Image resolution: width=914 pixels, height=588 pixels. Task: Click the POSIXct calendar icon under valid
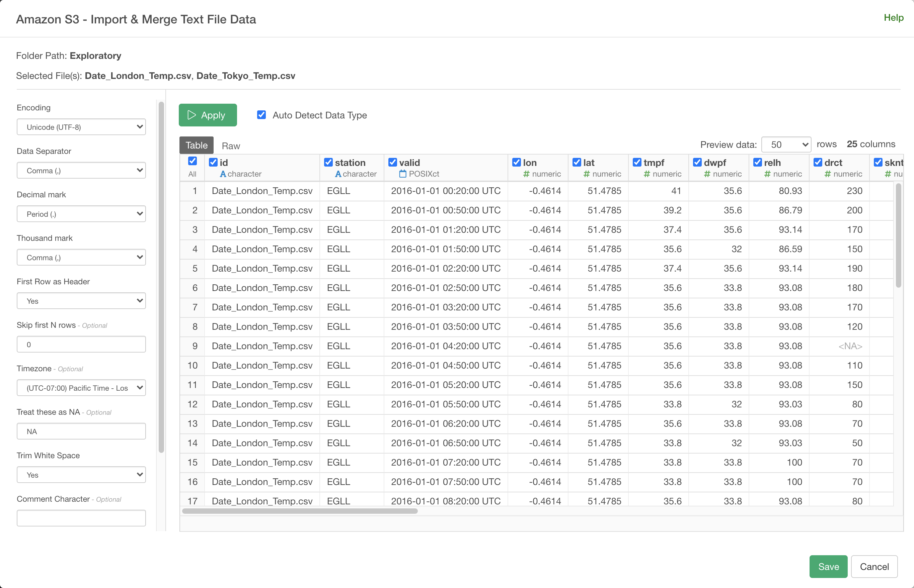[402, 174]
